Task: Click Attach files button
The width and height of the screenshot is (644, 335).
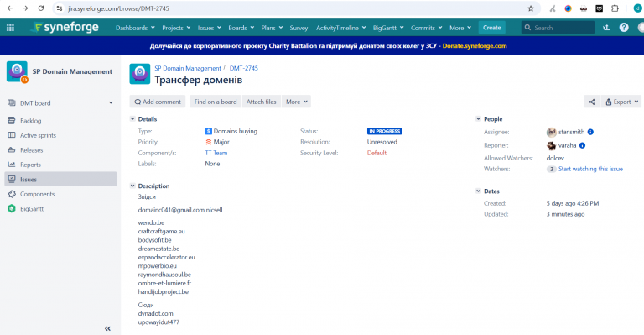Action: click(x=262, y=102)
